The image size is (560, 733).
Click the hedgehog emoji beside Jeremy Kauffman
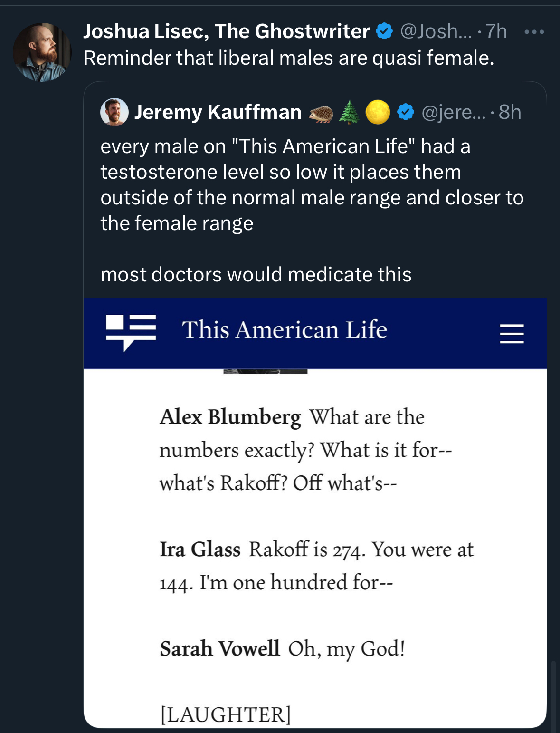(x=321, y=114)
